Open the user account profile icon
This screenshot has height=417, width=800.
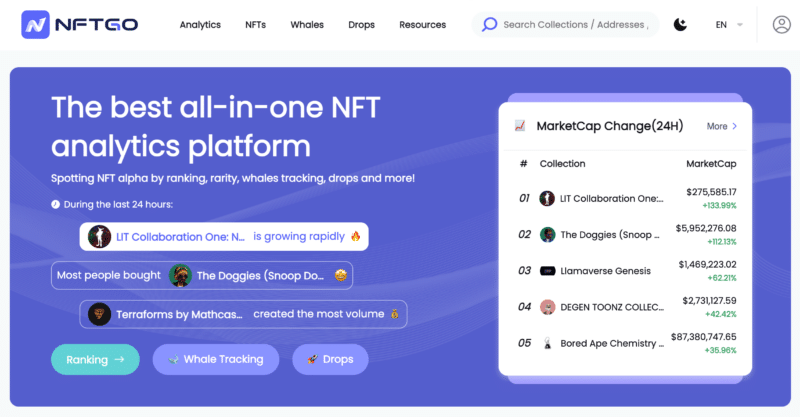click(x=781, y=24)
